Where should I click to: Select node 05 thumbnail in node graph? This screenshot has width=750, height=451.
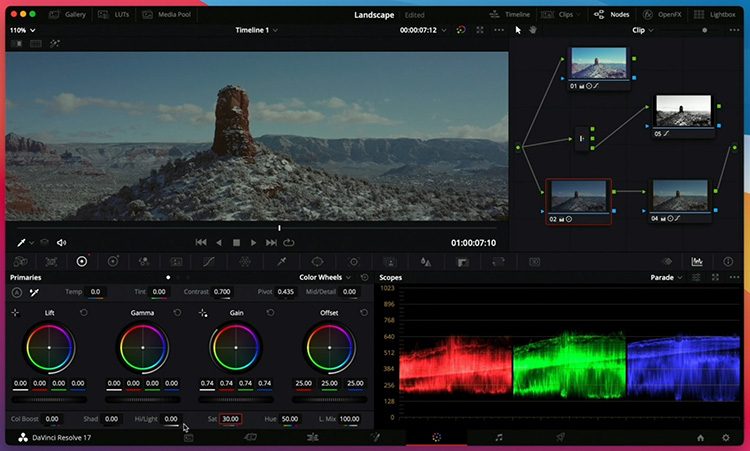[682, 109]
